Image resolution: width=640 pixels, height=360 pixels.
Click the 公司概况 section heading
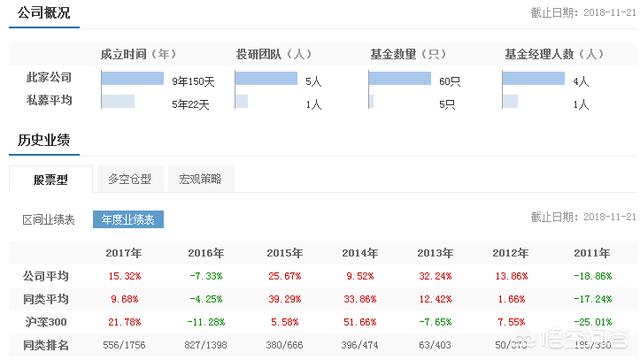pyautogui.click(x=44, y=13)
